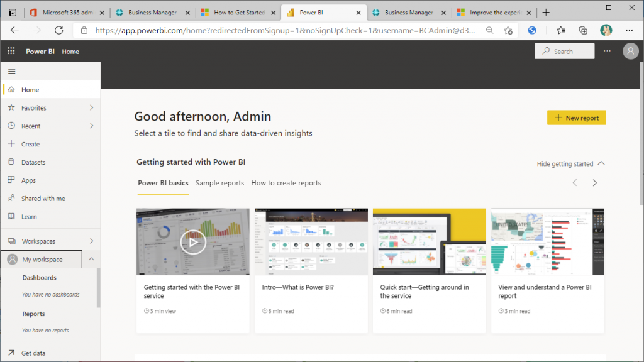Viewport: 644px width, 362px height.
Task: Go to next getting started cards arrow
Action: (x=595, y=183)
